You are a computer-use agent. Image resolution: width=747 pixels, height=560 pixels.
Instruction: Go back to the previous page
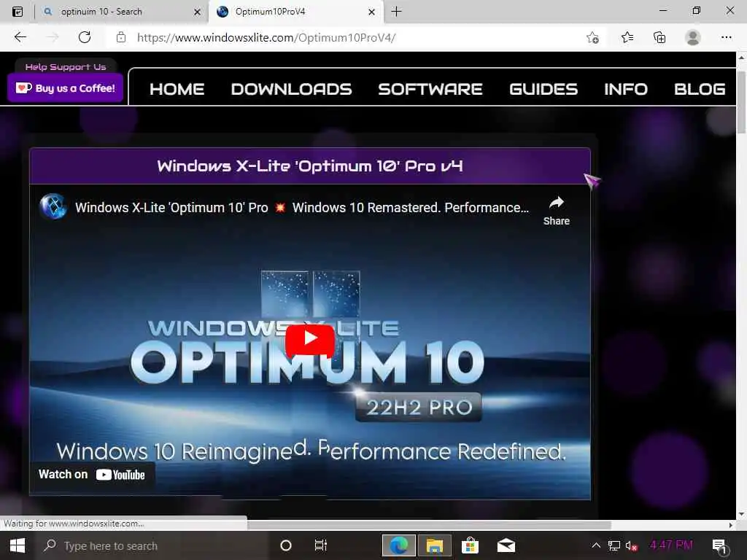[20, 37]
